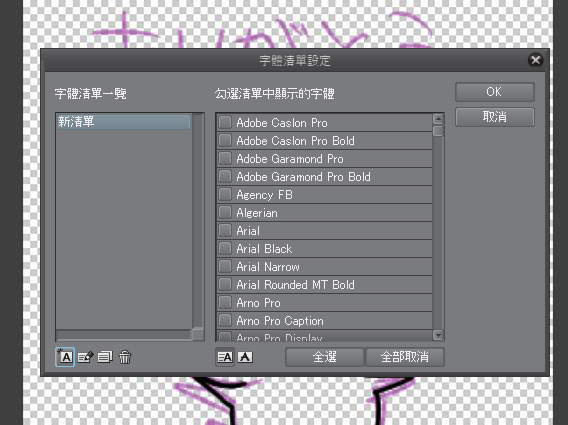The height and width of the screenshot is (425, 568).
Task: Duplicate the selected font list
Action: [x=105, y=357]
